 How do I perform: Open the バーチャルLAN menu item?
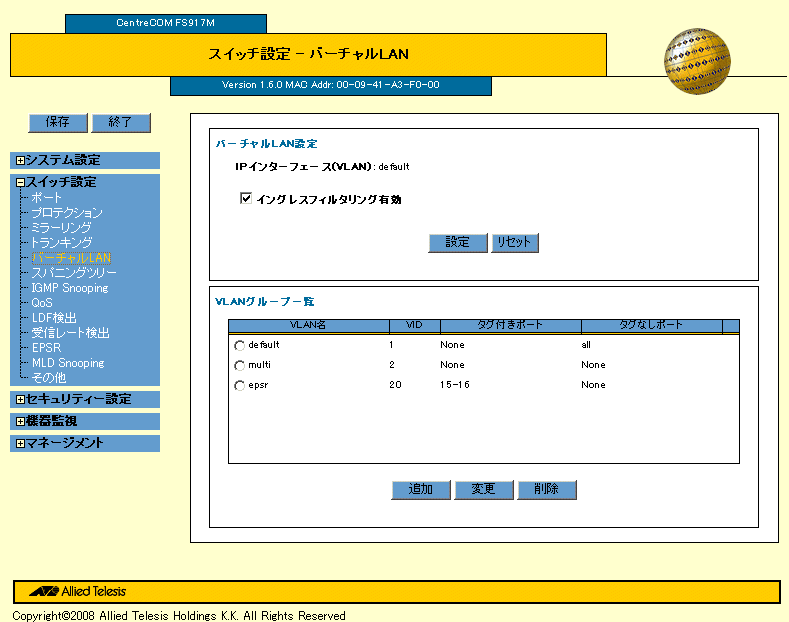pos(71,258)
